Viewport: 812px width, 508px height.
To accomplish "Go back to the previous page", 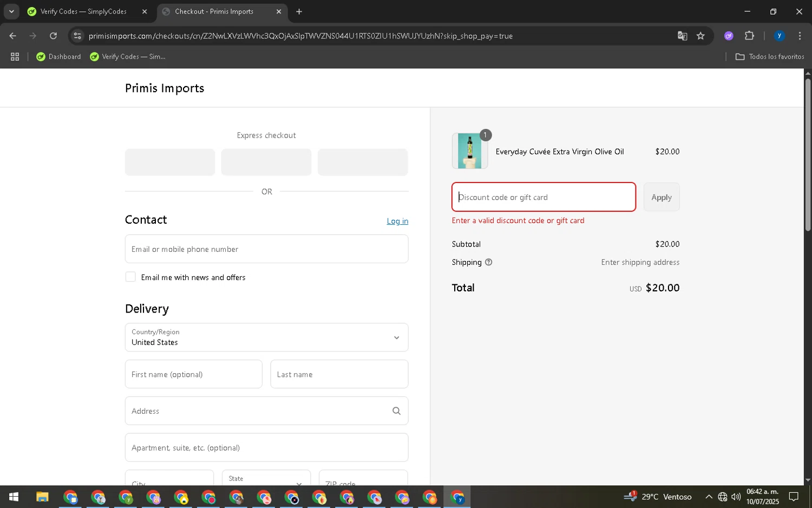I will (12, 36).
